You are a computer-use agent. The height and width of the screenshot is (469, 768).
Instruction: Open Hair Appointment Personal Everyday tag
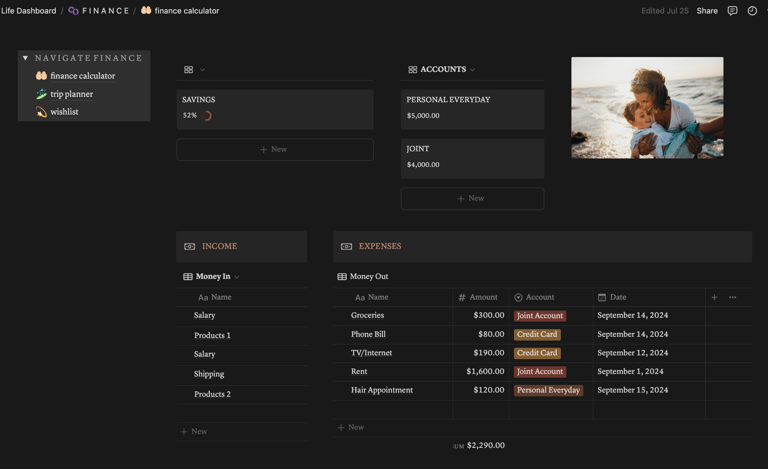pos(548,390)
